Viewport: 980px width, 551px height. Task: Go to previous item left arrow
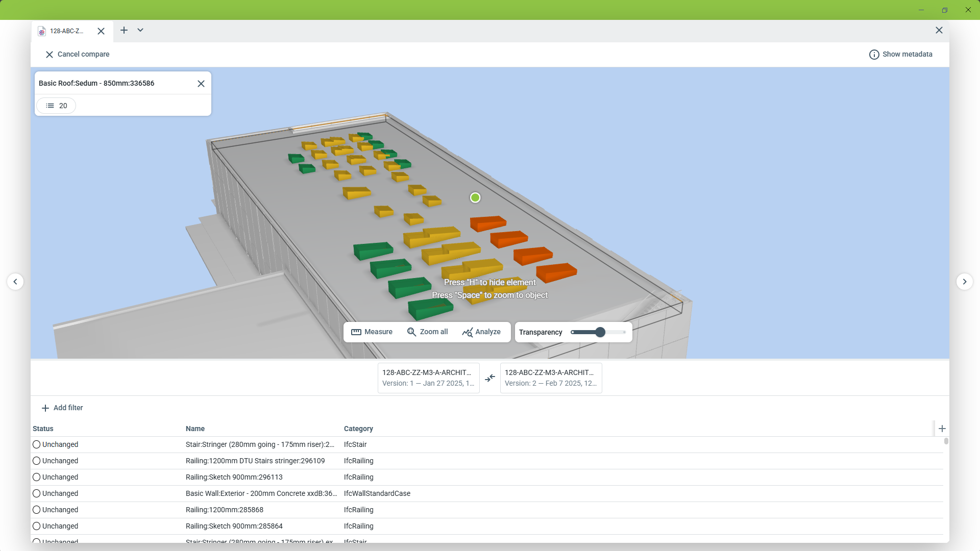tap(15, 282)
